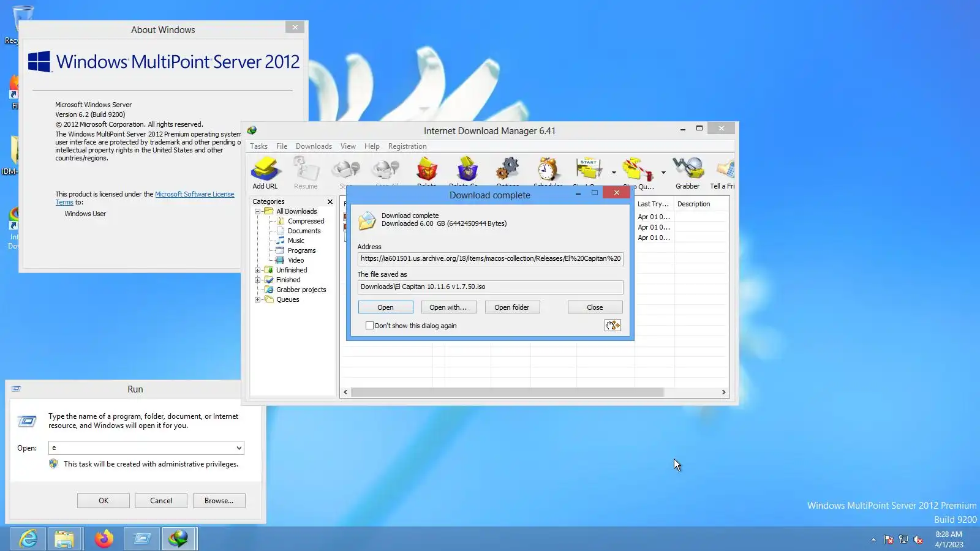Open the Start Queue dropdown arrow
The height and width of the screenshot is (551, 980).
click(x=614, y=173)
